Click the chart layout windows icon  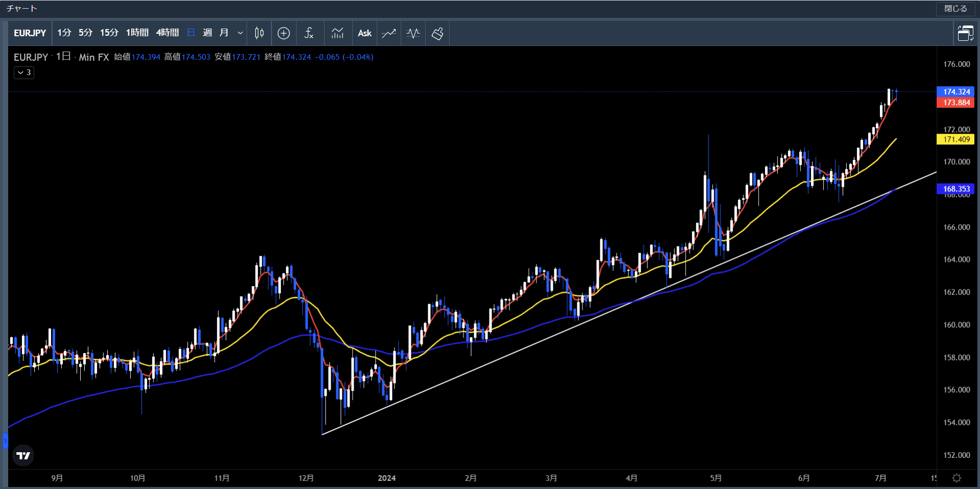coord(965,33)
